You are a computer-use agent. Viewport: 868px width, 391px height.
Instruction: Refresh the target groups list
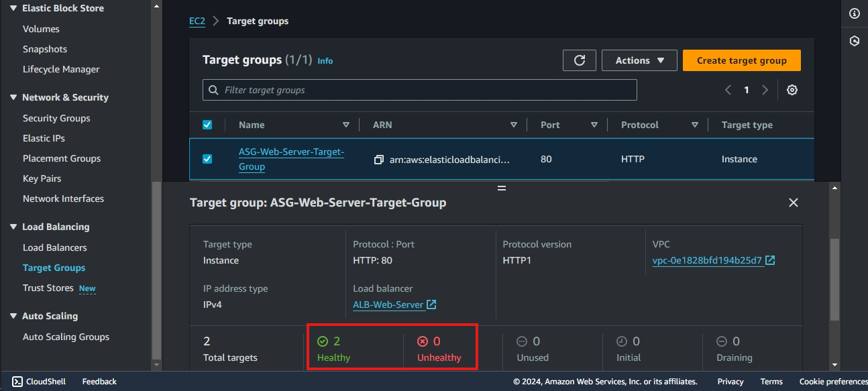point(580,60)
